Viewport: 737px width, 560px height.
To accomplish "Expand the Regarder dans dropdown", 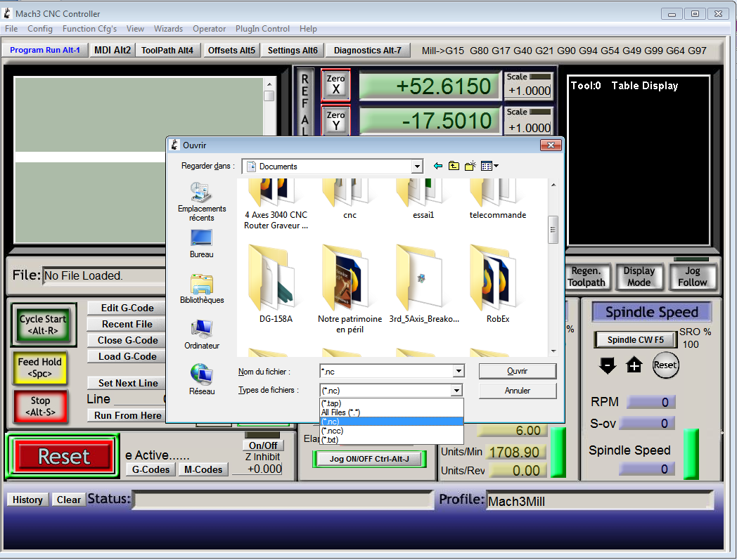I will (x=416, y=167).
